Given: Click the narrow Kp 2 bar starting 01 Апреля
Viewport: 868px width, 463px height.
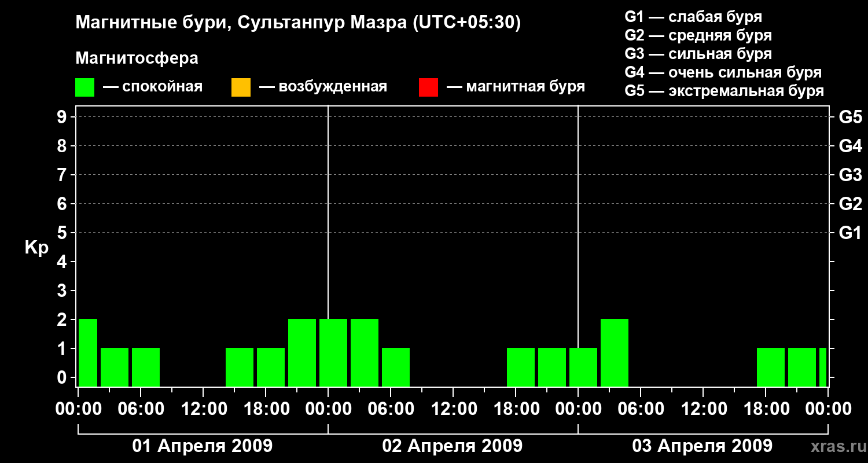Looking at the screenshot, I should tap(88, 352).
